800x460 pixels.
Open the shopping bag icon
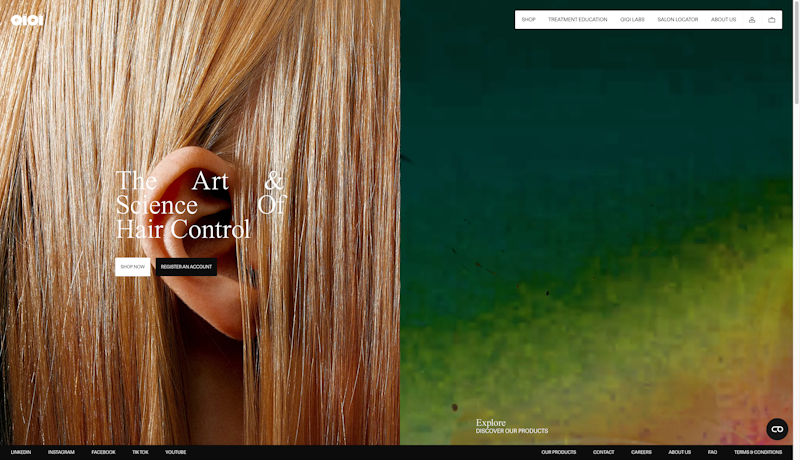772,20
